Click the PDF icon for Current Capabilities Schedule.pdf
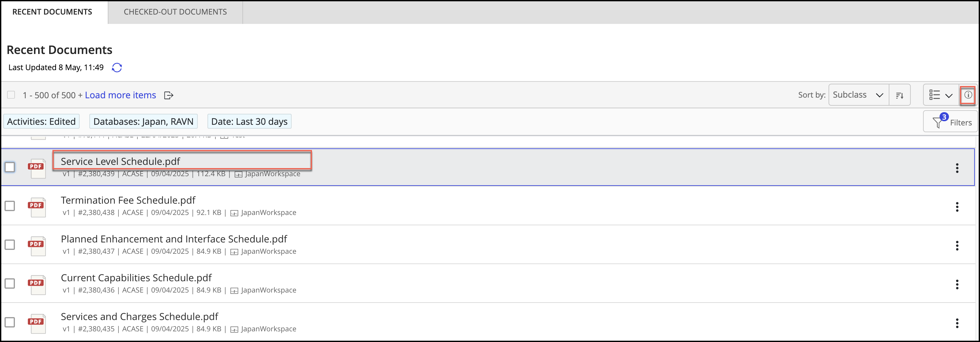980x342 pixels. pos(37,284)
